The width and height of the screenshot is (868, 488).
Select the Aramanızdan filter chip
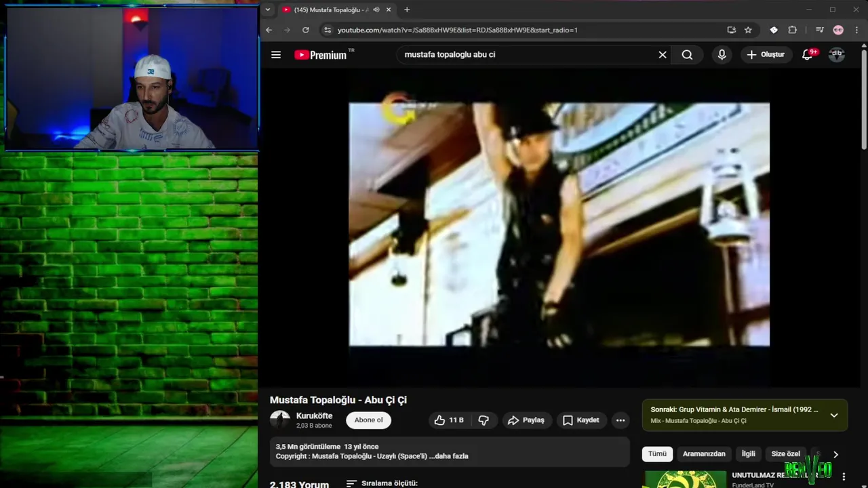[704, 454]
